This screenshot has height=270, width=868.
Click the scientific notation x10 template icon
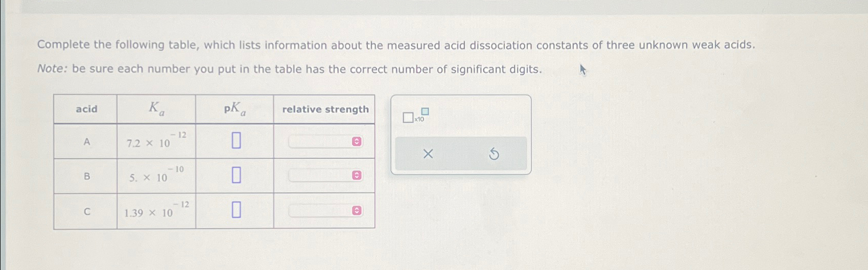click(x=416, y=116)
